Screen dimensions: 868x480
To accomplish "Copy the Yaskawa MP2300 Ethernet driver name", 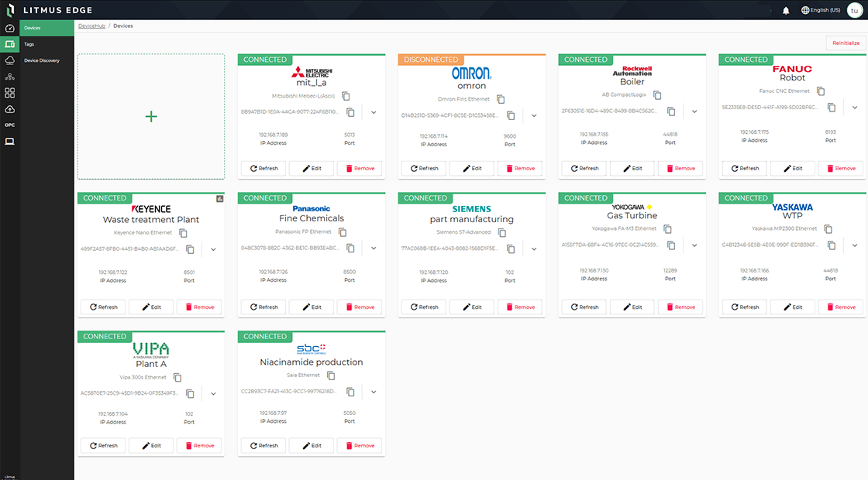I will coord(828,229).
